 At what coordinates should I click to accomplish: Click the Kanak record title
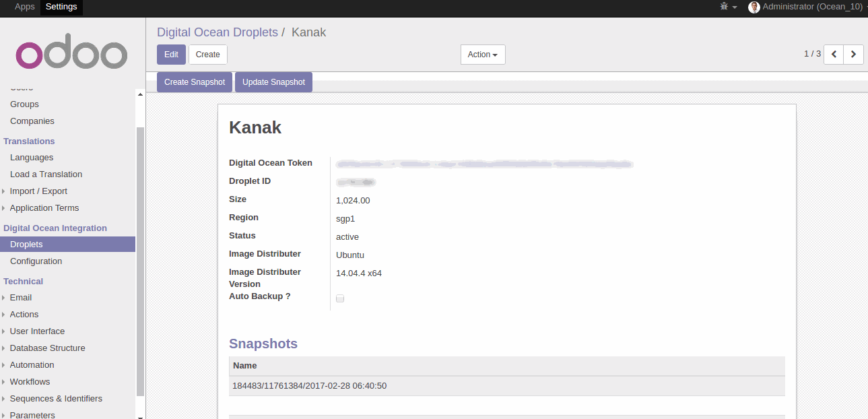pyautogui.click(x=255, y=127)
